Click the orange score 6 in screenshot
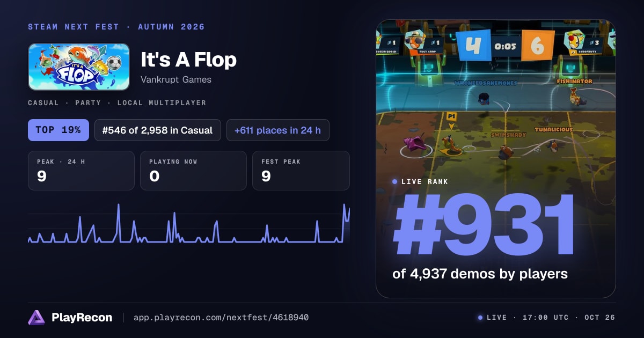The height and width of the screenshot is (338, 644). (x=538, y=45)
